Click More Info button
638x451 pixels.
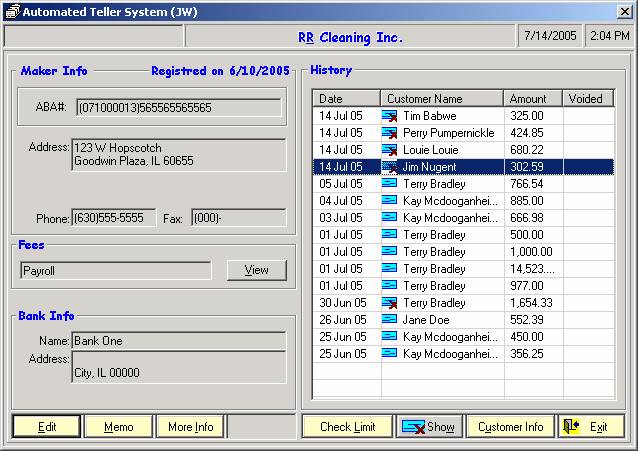tap(190, 427)
